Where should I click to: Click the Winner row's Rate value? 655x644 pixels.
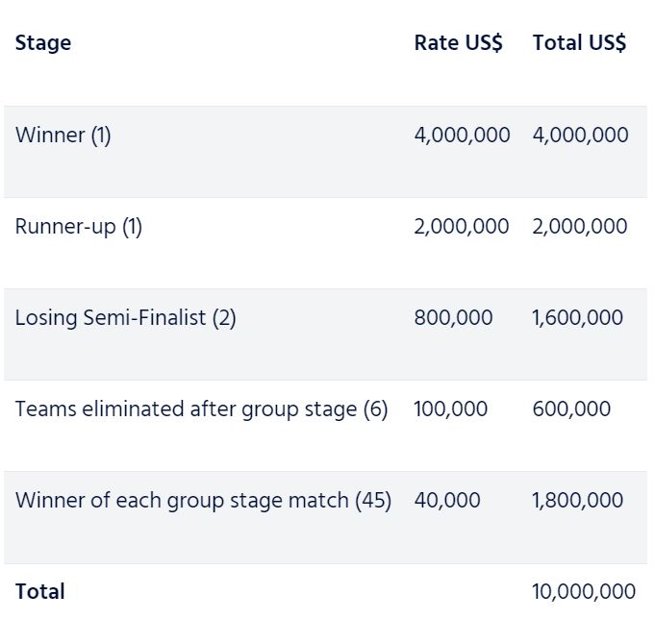[462, 136]
